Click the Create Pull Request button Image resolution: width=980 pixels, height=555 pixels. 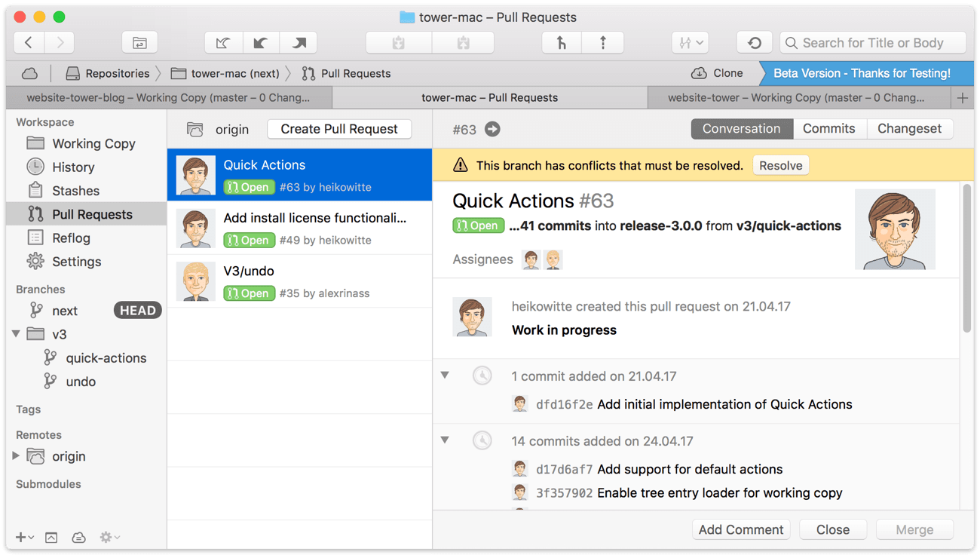pos(339,129)
